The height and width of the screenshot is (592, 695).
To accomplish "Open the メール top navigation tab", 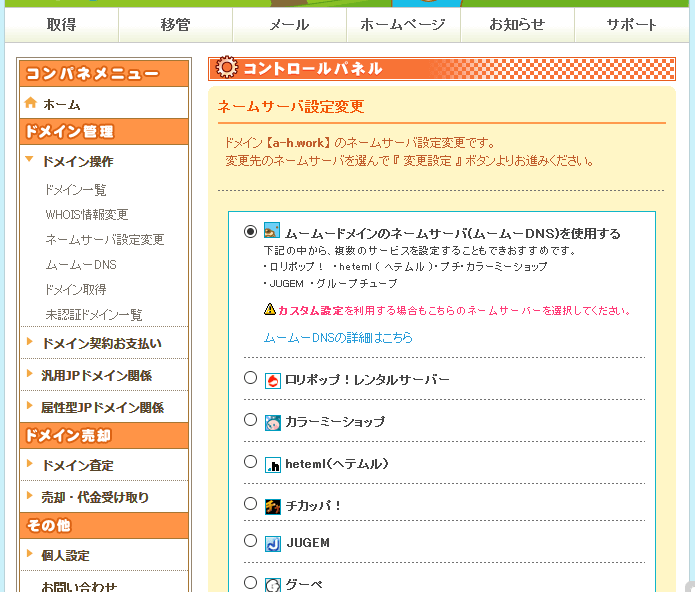I will coord(289,25).
